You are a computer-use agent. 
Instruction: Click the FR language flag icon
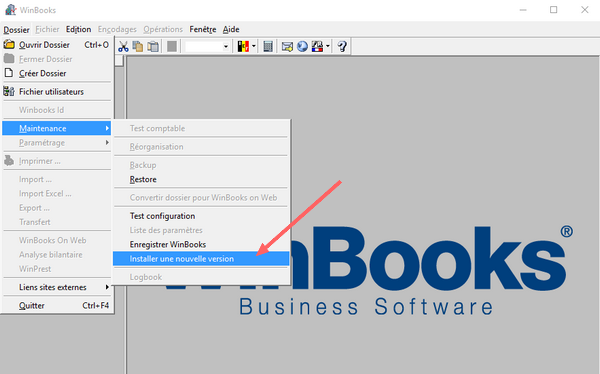(317, 46)
